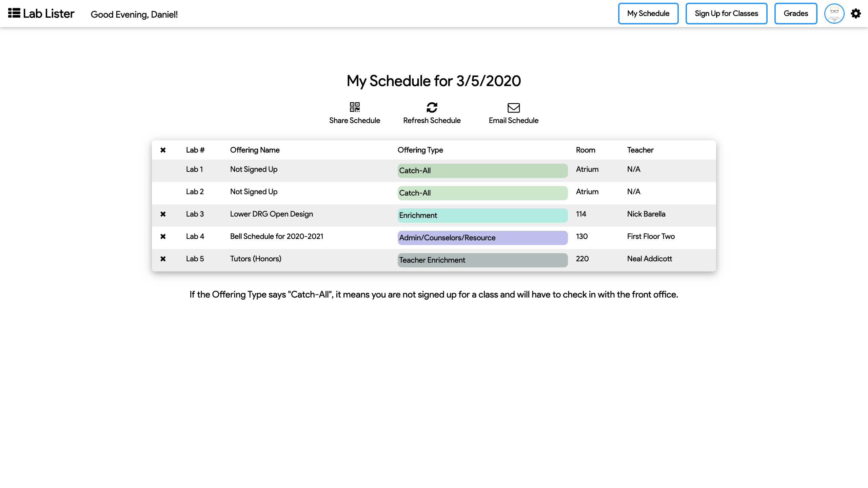Viewport: 868px width, 488px height.
Task: Go to Sign Up for Classes
Action: coord(726,14)
